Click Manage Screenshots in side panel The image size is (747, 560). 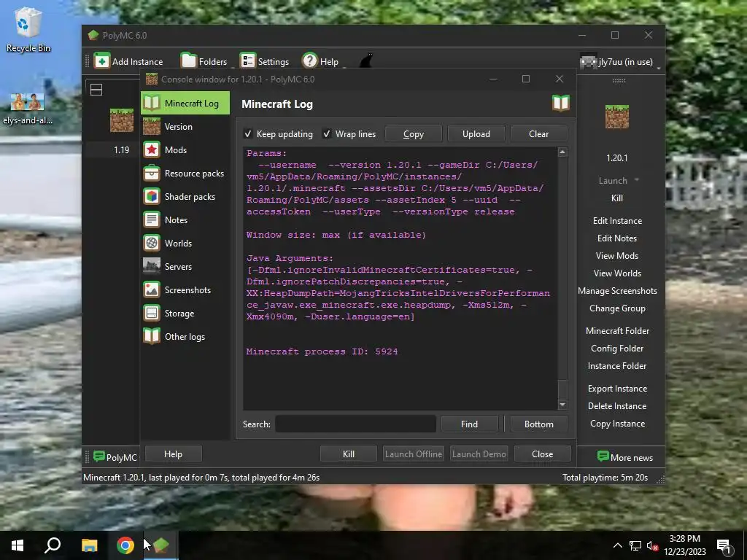pyautogui.click(x=617, y=291)
